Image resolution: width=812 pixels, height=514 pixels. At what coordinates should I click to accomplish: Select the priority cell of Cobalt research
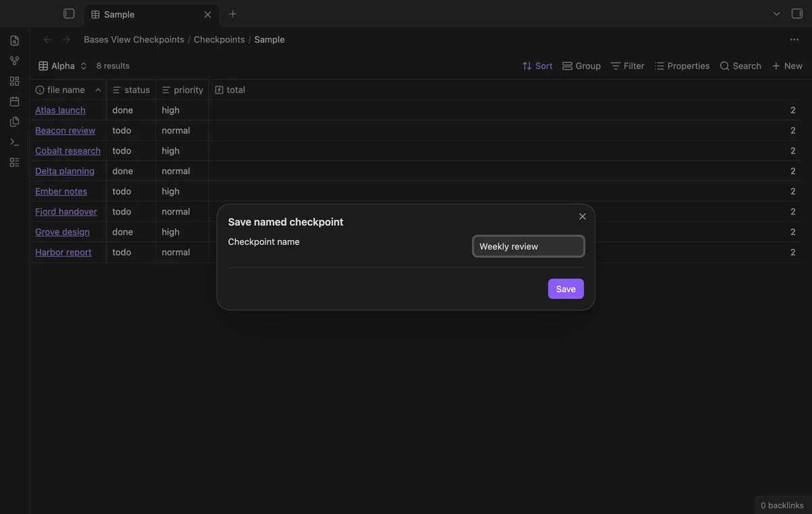pos(183,151)
